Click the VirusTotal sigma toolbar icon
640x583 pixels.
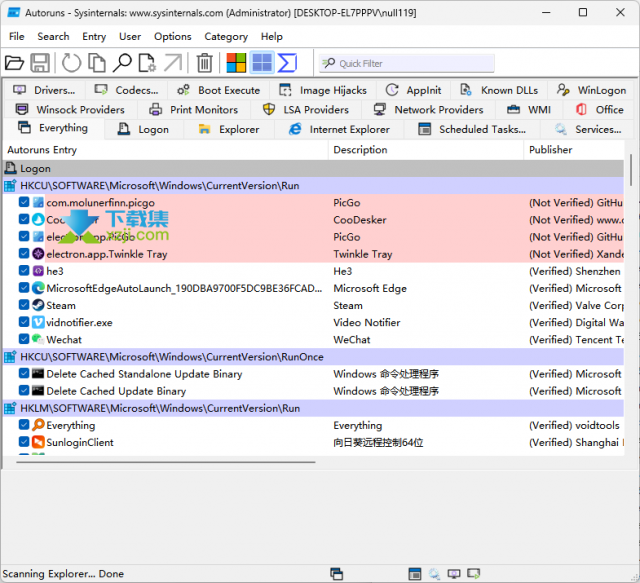click(287, 63)
